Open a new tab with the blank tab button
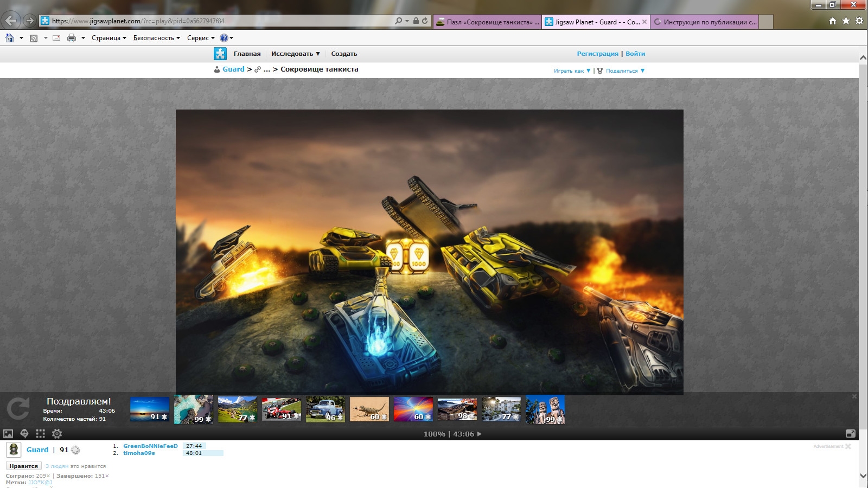Screen dimensions: 868x488 (765, 22)
